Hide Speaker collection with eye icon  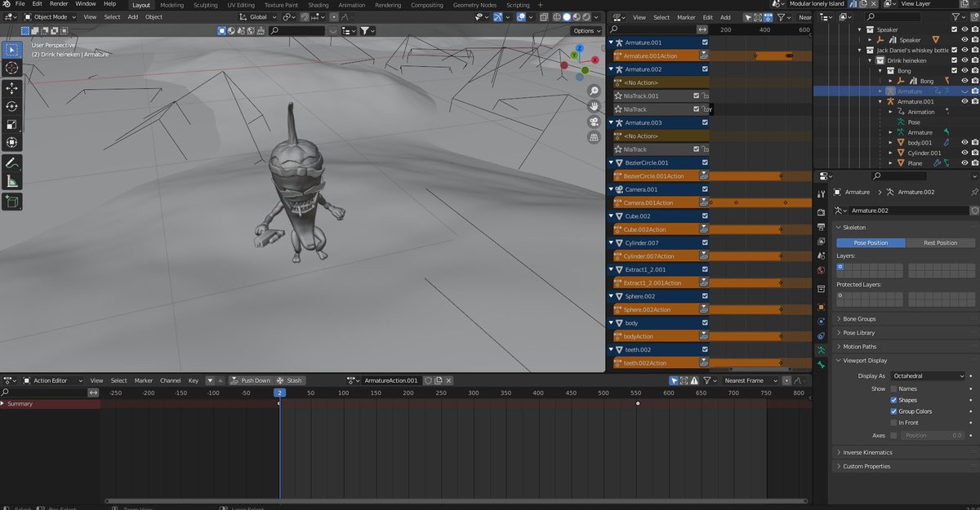point(964,29)
